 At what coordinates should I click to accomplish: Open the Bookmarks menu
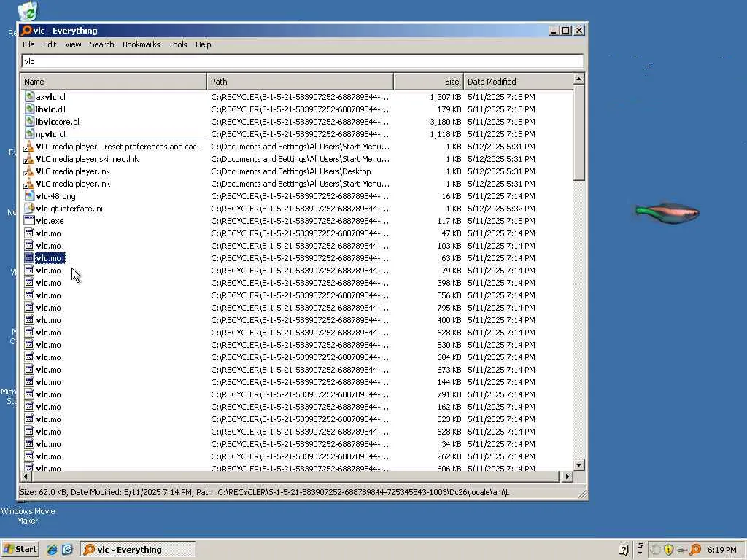click(x=141, y=44)
